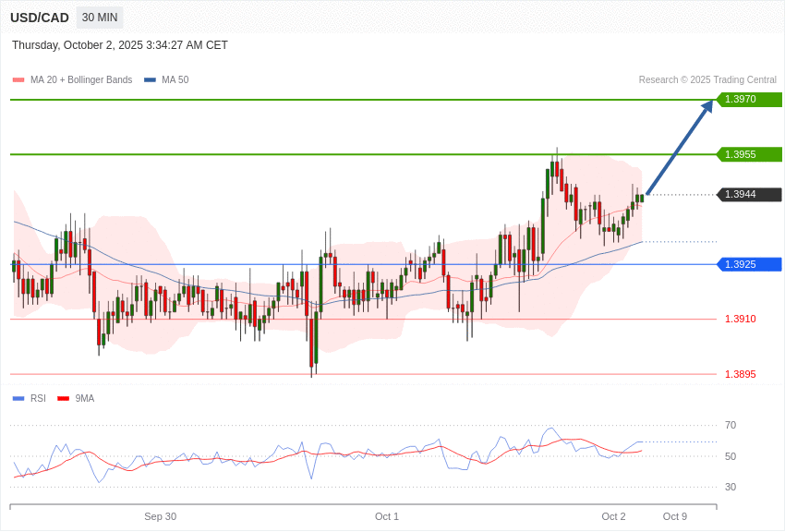Click the black 1.3944 current price tag
This screenshot has height=532, width=785.
(x=749, y=195)
